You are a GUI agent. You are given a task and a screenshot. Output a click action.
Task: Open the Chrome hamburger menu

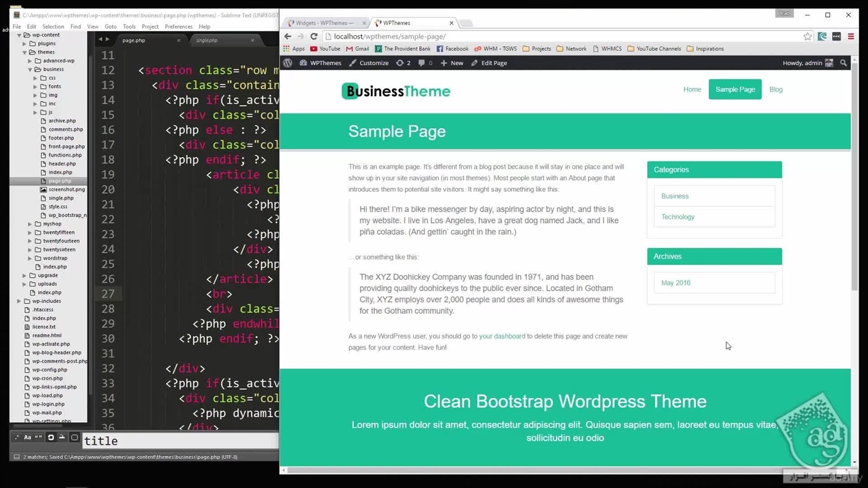(850, 37)
